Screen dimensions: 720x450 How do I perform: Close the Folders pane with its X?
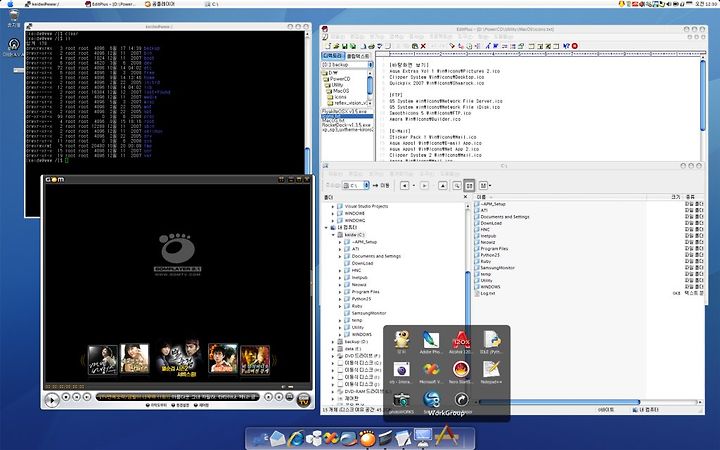465,197
